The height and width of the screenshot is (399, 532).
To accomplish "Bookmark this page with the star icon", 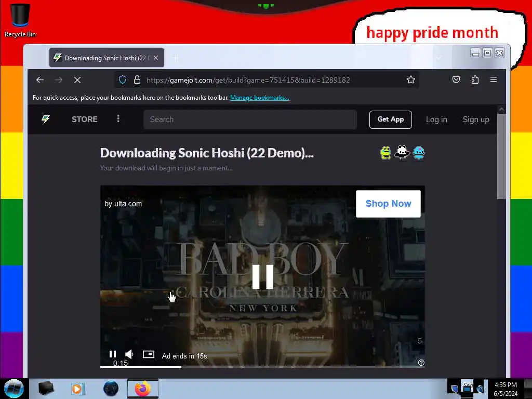I will 411,79.
